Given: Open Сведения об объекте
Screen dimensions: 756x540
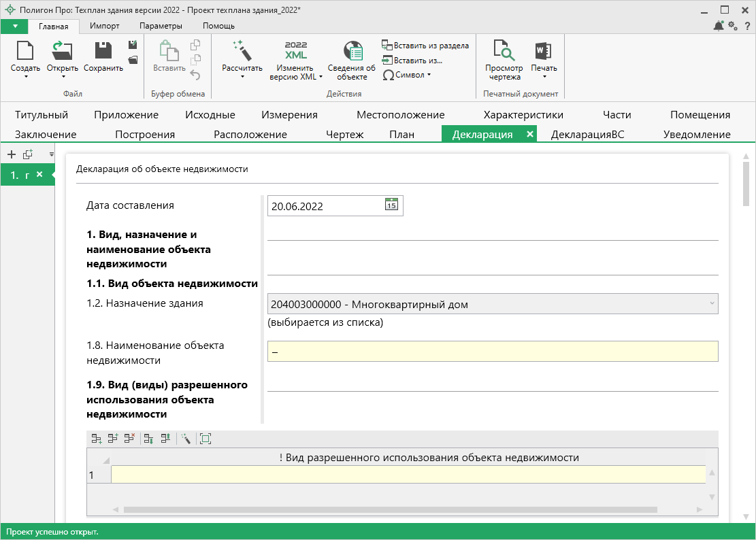Looking at the screenshot, I should (352, 53).
